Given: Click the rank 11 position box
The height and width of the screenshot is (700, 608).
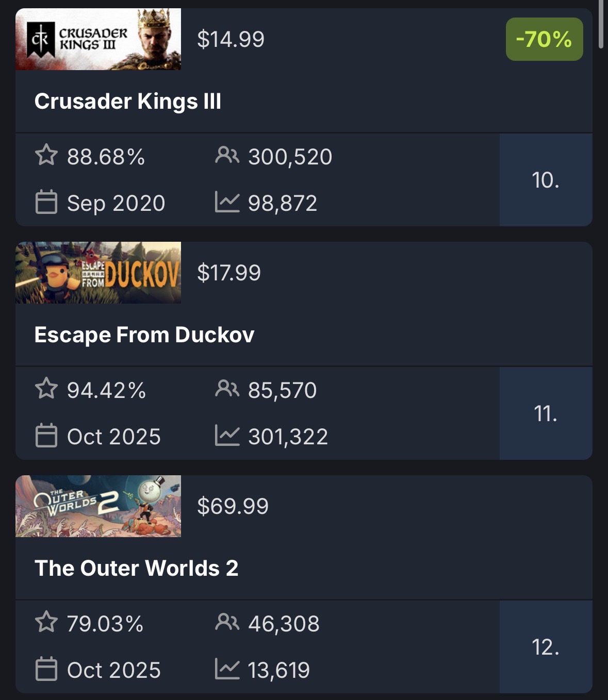Looking at the screenshot, I should coord(546,413).
